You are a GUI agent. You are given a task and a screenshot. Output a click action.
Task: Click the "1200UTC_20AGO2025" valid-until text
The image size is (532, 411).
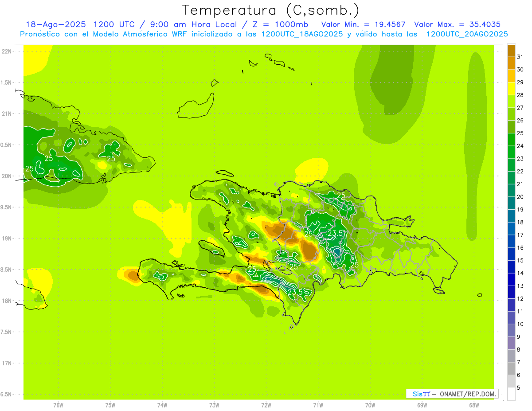pos(467,34)
